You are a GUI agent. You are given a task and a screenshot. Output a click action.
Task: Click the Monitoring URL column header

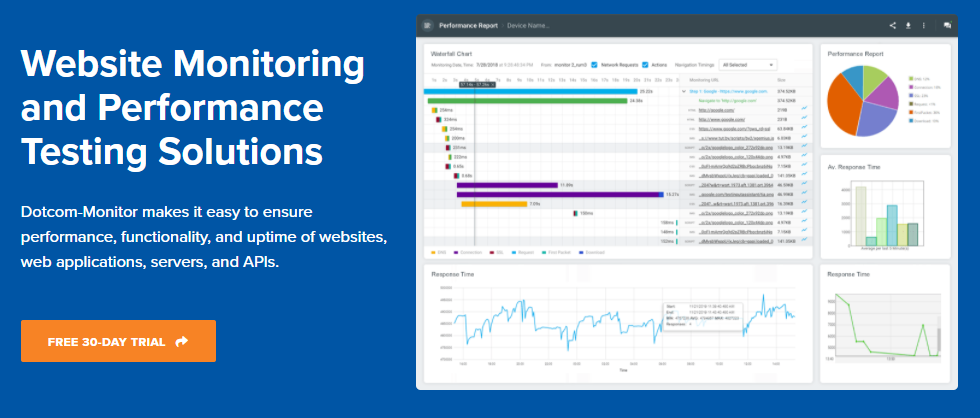[x=704, y=80]
